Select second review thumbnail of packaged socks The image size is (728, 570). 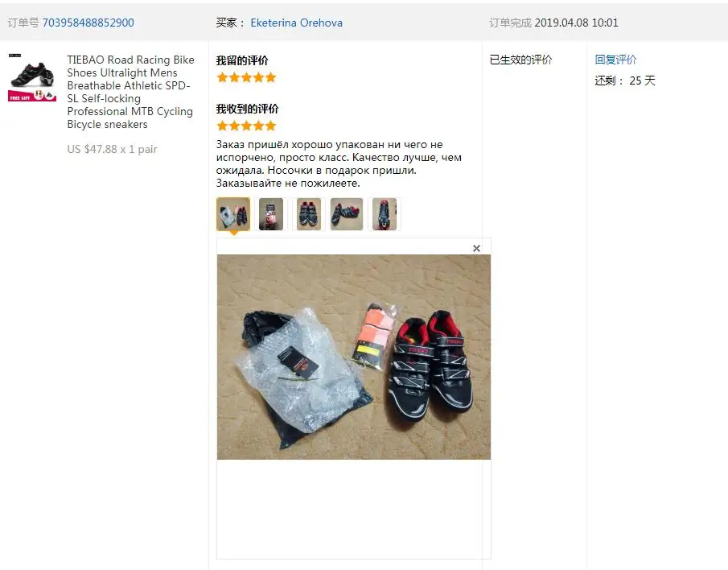[271, 214]
